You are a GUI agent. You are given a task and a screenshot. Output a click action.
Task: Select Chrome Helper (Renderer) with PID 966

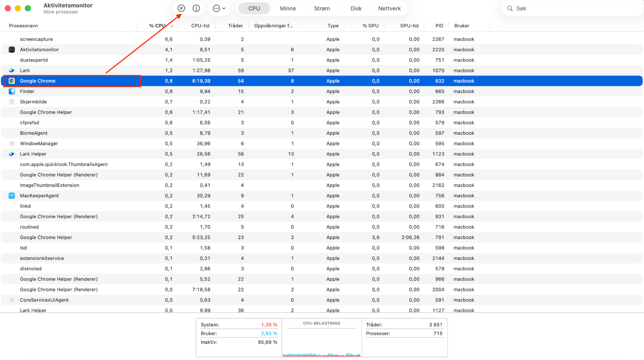(59, 279)
